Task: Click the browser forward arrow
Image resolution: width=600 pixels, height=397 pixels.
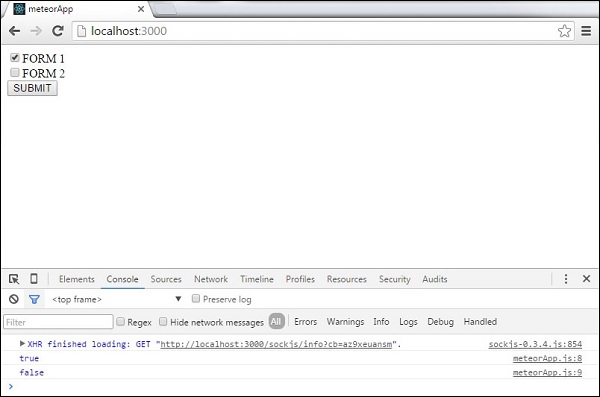Action: click(x=36, y=31)
